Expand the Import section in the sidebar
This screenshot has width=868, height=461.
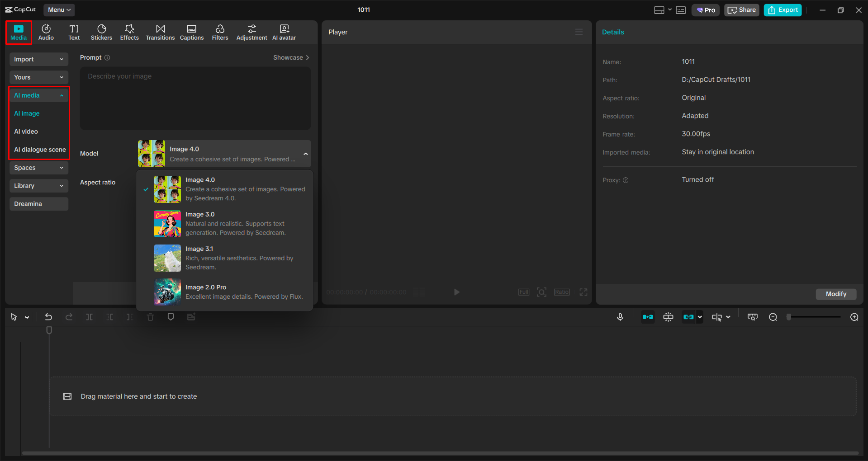coord(38,59)
